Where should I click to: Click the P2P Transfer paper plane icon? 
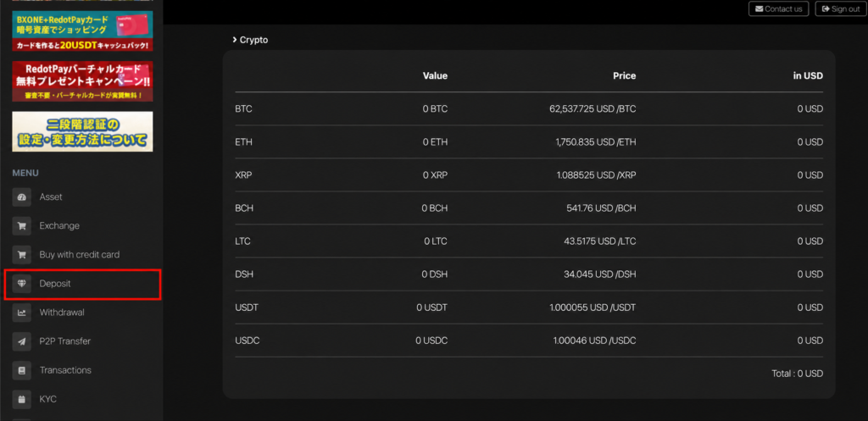coord(21,341)
